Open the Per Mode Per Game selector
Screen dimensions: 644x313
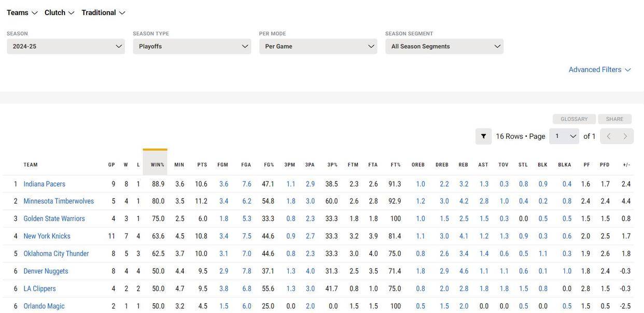pos(318,46)
